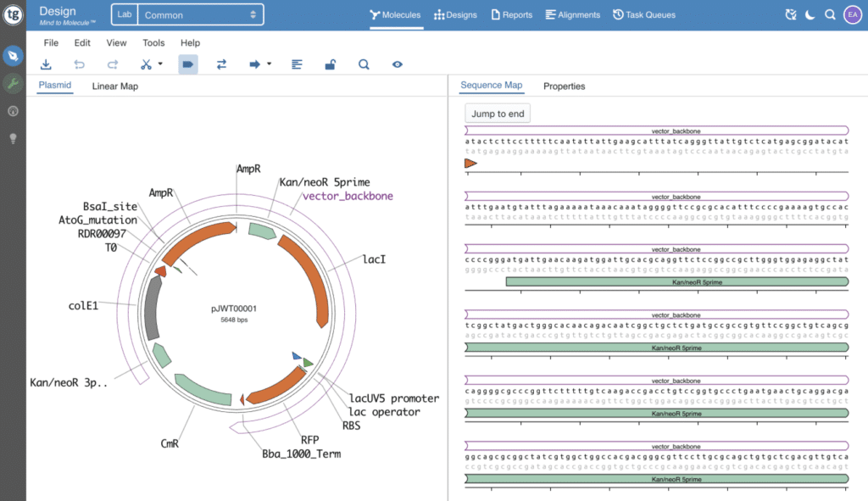Click the gray colE1 arc on plasmid
Image resolution: width=868 pixels, height=501 pixels.
pos(151,308)
